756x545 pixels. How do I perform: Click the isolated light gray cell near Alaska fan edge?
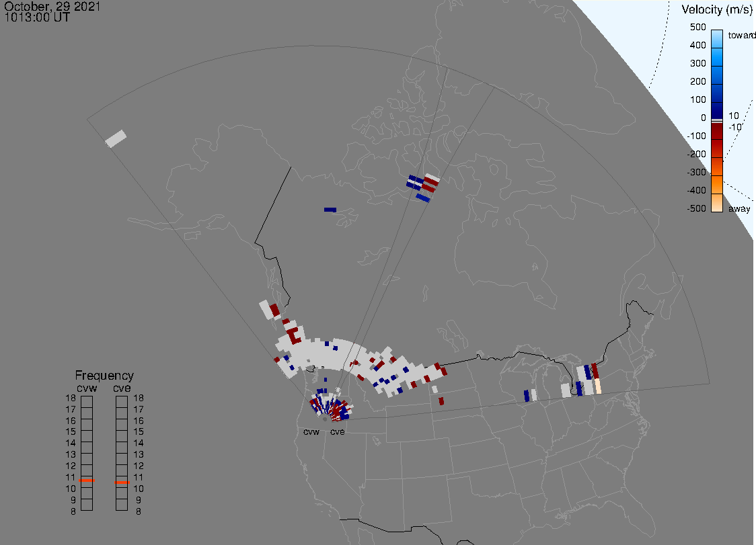116,139
